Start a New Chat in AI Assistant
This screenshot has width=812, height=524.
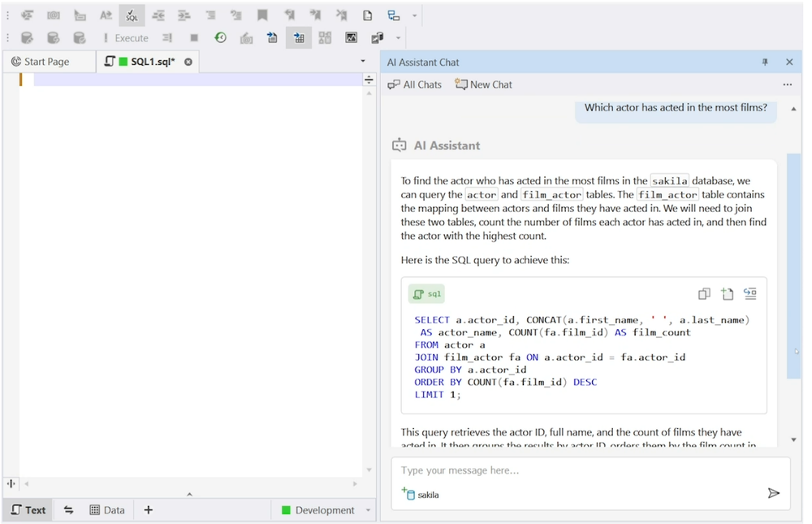point(482,84)
